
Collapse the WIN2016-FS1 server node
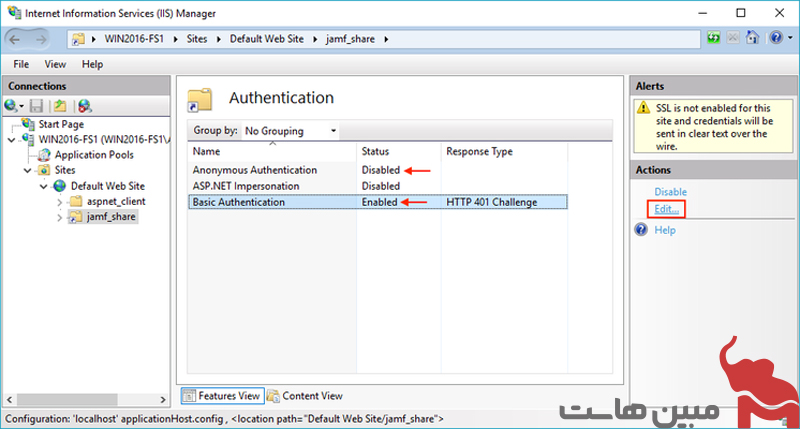(x=11, y=140)
